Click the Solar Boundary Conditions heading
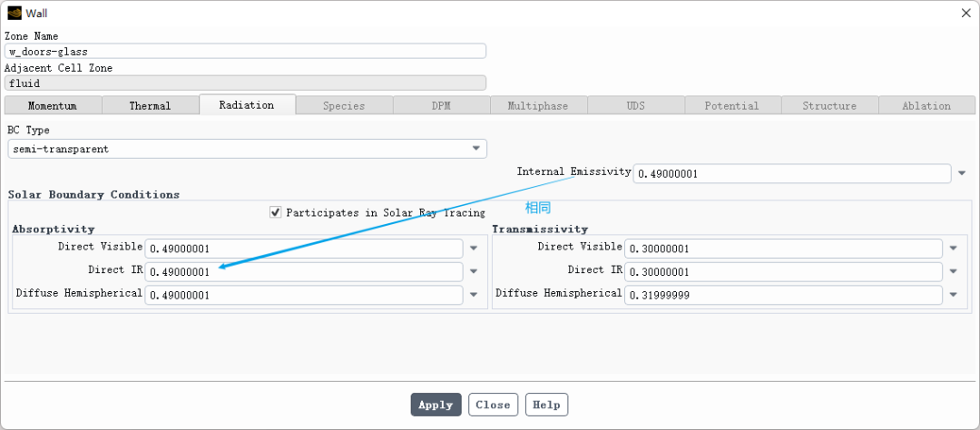Viewport: 980px width, 430px height. (93, 194)
